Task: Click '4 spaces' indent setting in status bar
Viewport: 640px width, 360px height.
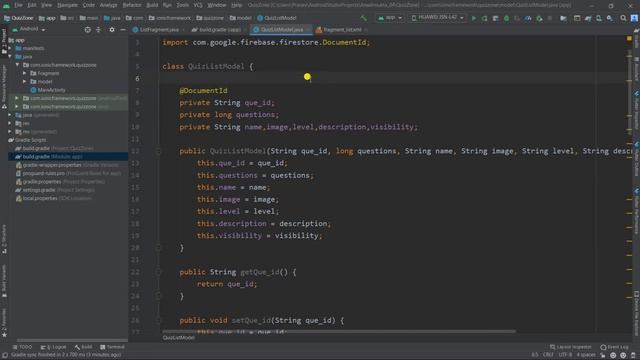Action: tap(585, 355)
